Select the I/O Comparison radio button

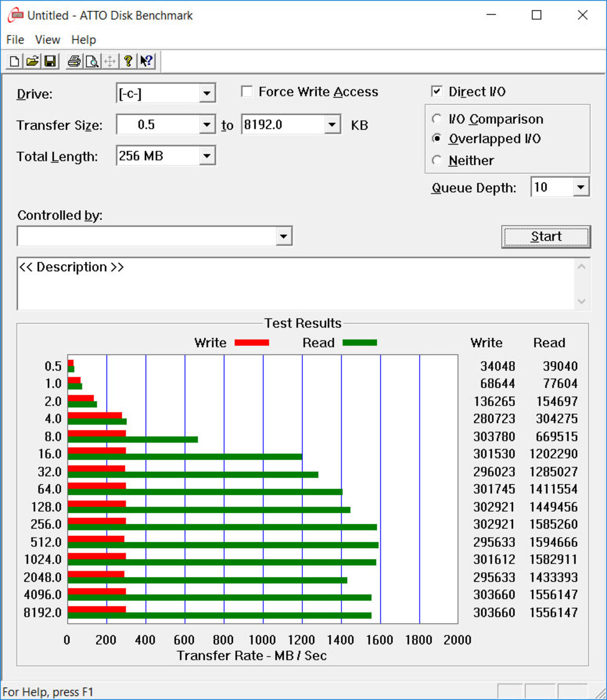coord(437,119)
